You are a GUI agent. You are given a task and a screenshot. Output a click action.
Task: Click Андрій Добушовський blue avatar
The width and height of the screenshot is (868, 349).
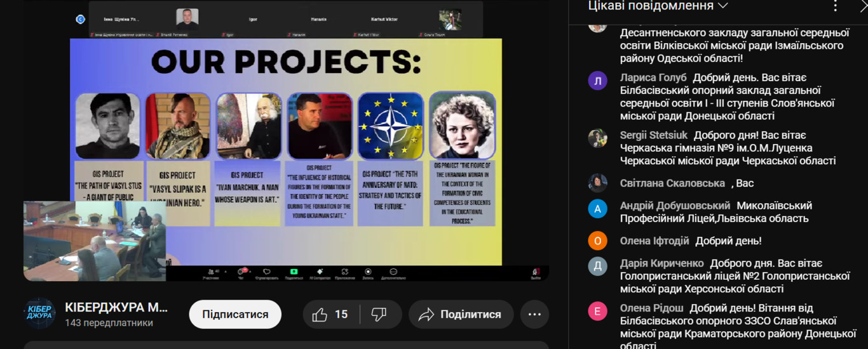(597, 209)
